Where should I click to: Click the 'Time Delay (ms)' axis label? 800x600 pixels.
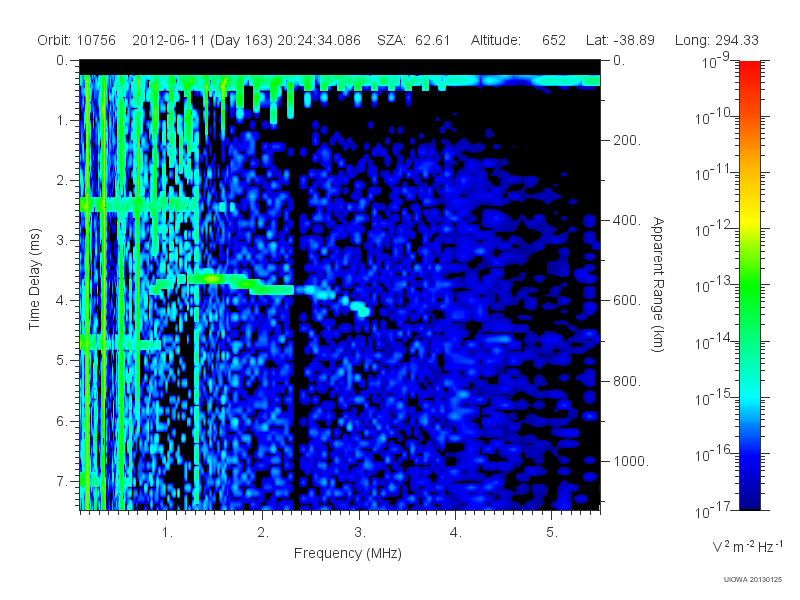34,279
